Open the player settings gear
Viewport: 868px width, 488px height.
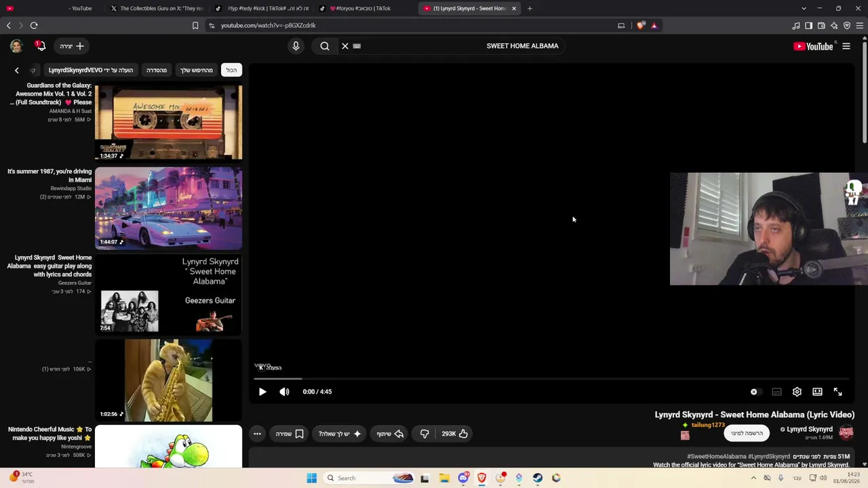tap(797, 392)
